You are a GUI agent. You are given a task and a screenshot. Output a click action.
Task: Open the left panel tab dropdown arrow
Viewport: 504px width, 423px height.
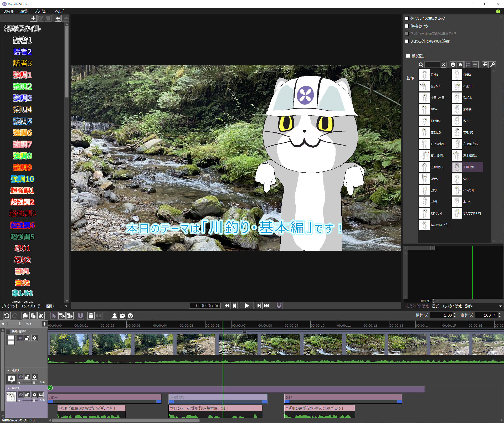pyautogui.click(x=66, y=306)
